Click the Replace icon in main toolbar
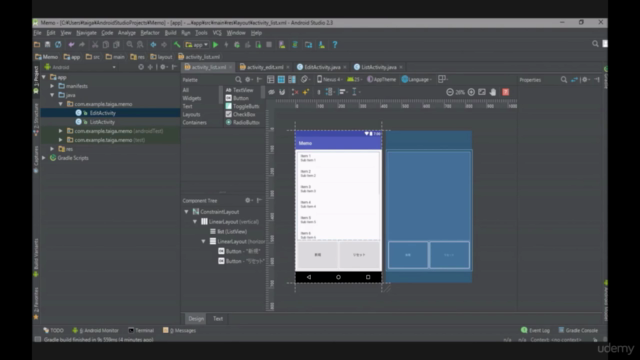This screenshot has height=360, width=640. [x=140, y=44]
